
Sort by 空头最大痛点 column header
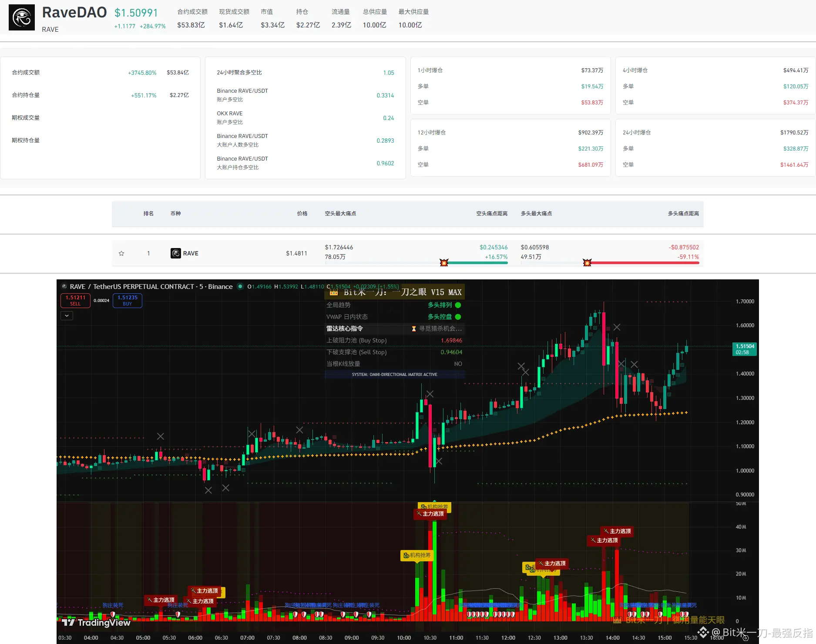pos(340,214)
